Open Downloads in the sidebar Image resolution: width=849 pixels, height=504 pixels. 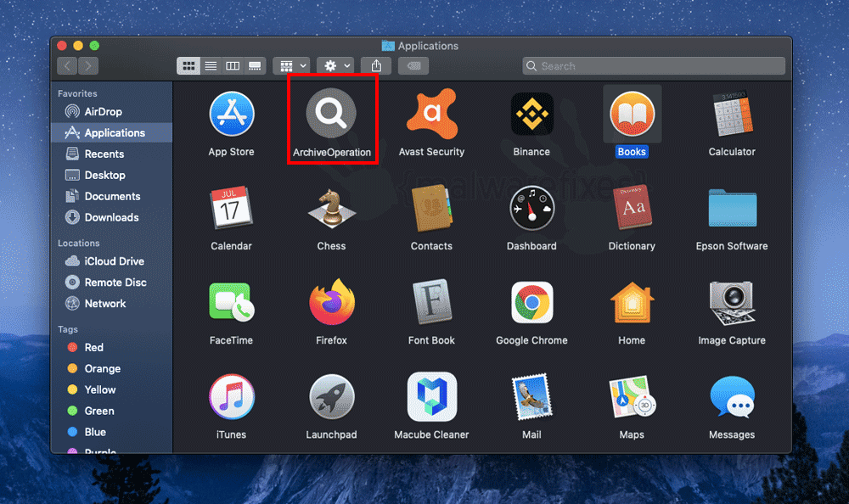111,217
